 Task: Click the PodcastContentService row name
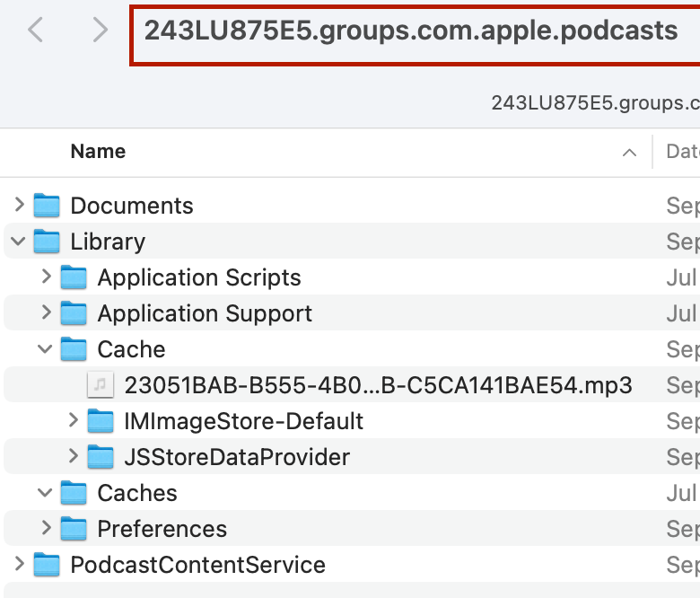[197, 565]
